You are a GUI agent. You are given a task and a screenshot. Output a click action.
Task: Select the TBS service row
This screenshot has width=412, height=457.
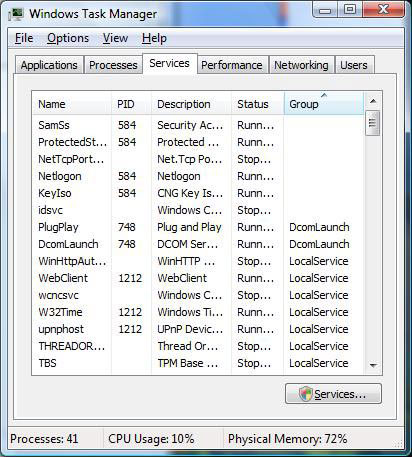coord(198,363)
